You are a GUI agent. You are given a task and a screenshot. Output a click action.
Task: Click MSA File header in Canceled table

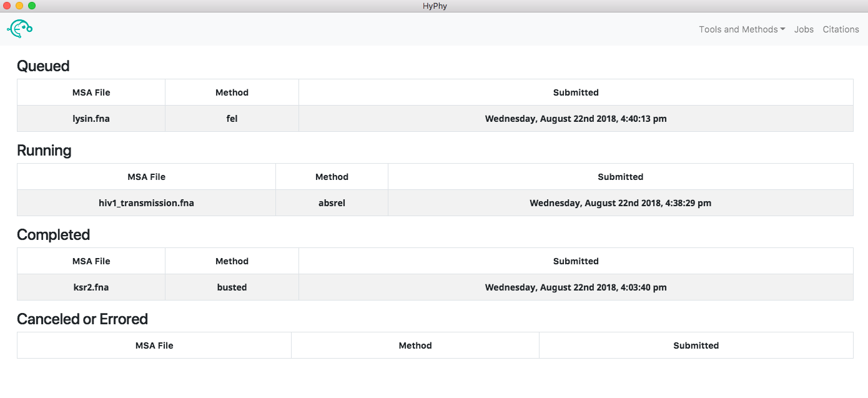point(154,346)
